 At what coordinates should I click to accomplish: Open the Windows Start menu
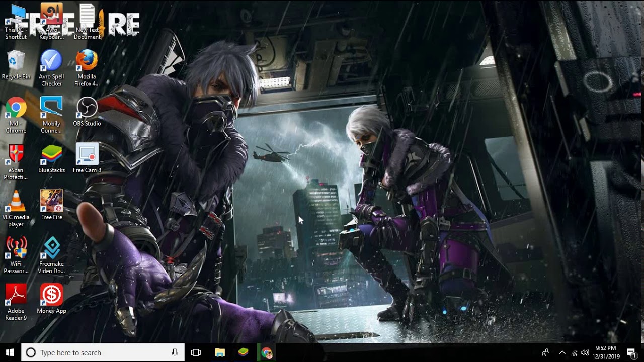[10, 352]
